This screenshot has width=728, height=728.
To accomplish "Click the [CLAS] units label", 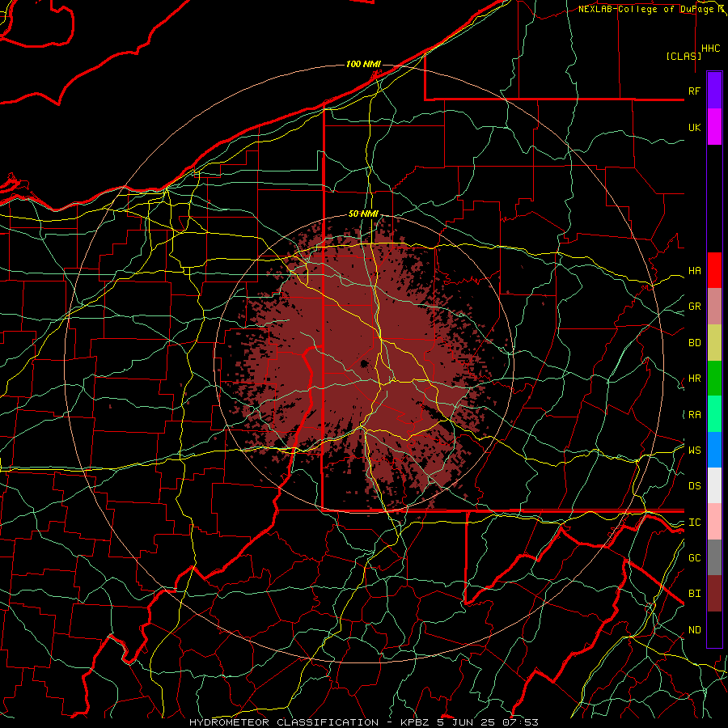I will tap(684, 56).
